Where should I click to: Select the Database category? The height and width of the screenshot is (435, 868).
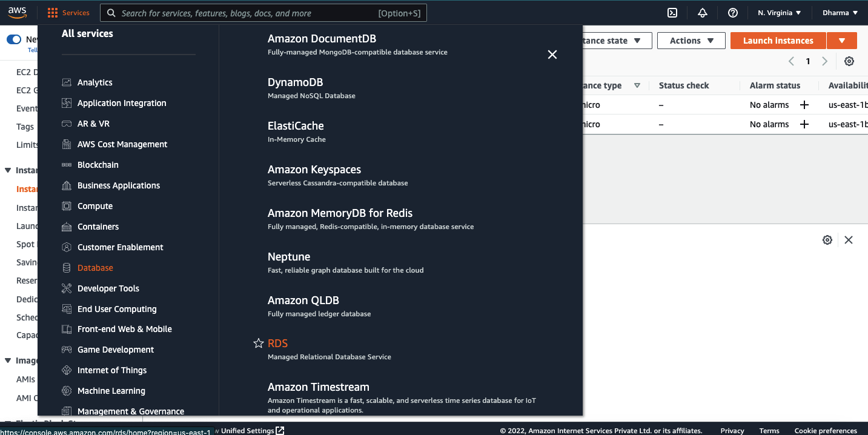pos(95,268)
